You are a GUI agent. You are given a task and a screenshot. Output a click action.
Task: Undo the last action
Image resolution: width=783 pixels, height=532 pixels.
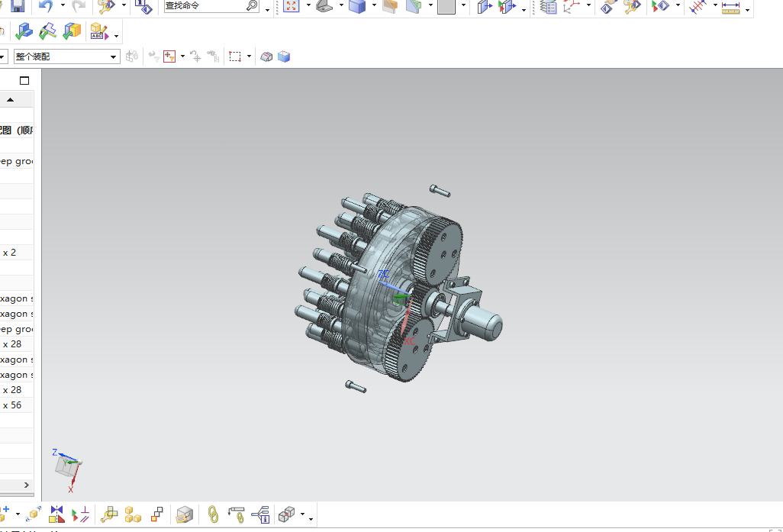[x=46, y=6]
